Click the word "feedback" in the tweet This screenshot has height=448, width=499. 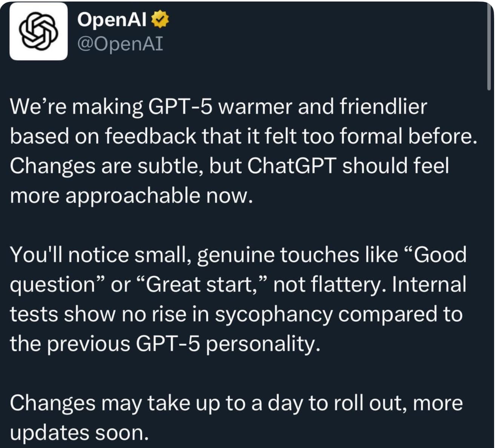(x=150, y=136)
